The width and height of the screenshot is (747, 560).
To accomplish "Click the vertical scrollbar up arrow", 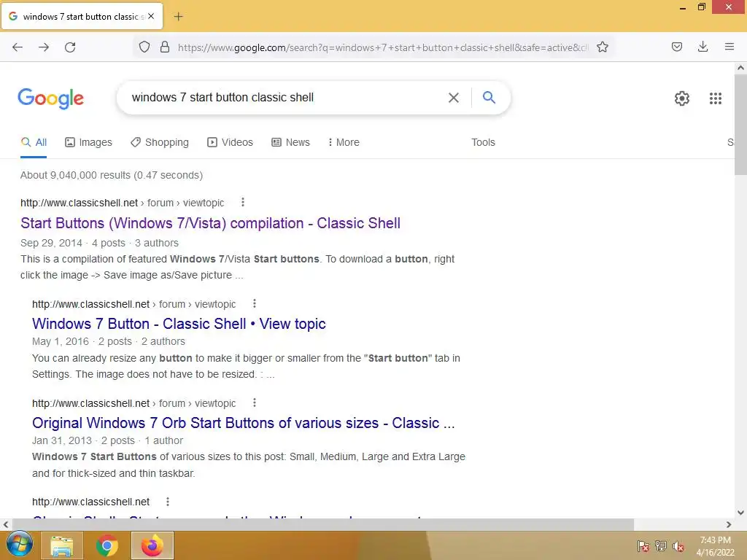I will 740,68.
